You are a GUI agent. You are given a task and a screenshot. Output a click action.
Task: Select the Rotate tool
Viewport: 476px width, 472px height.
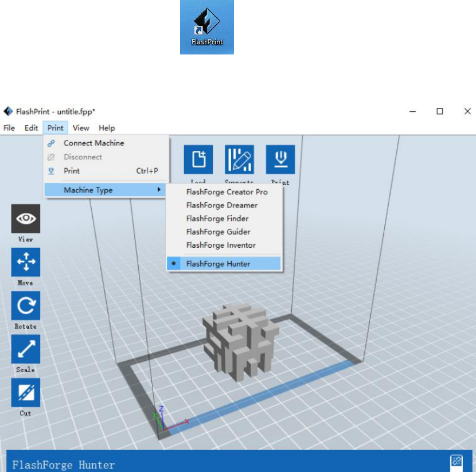(x=26, y=305)
